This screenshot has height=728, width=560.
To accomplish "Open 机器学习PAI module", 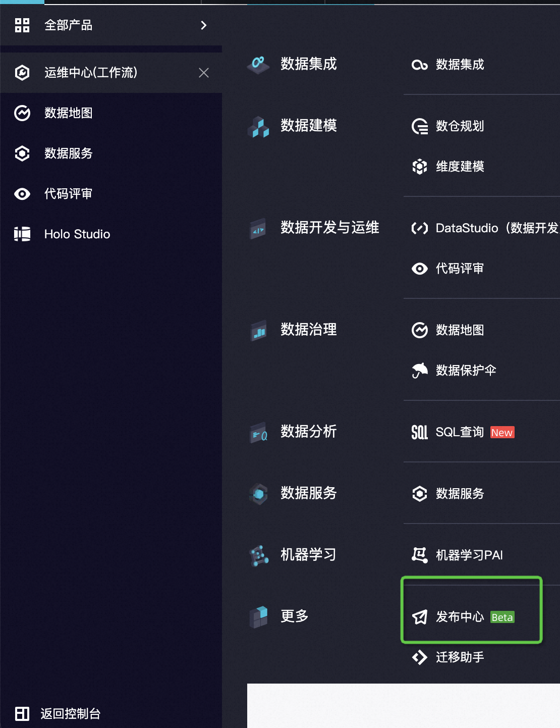I will [469, 555].
